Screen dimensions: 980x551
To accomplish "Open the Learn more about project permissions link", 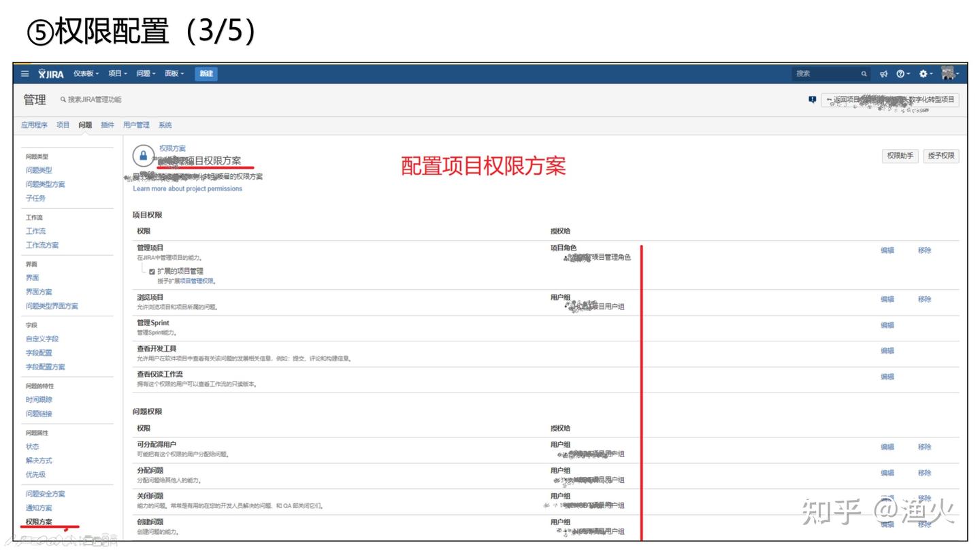I will pos(188,188).
